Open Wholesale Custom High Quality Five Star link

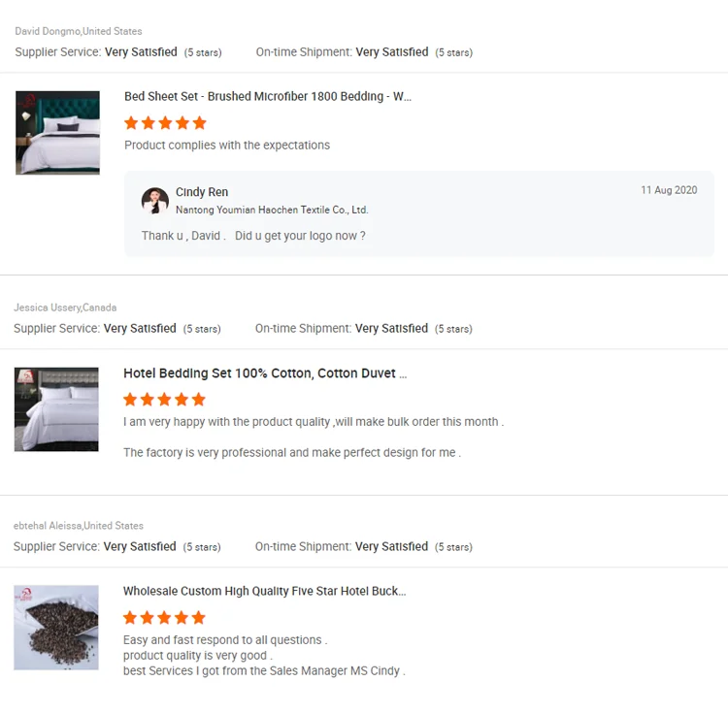click(264, 591)
